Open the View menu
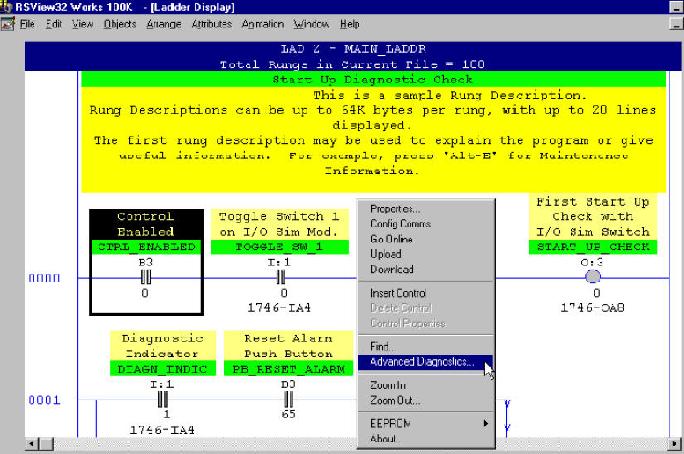The height and width of the screenshot is (454, 684). pyautogui.click(x=82, y=24)
